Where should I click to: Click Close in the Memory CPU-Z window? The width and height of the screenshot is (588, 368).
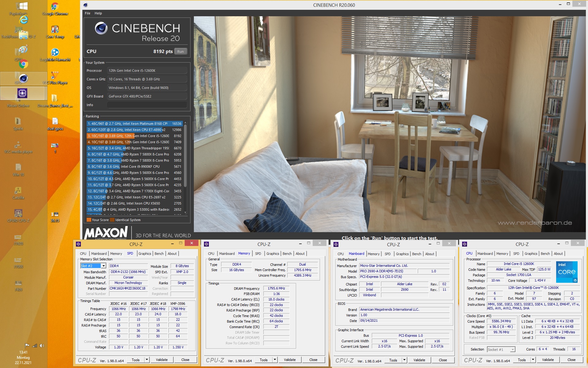pos(313,360)
